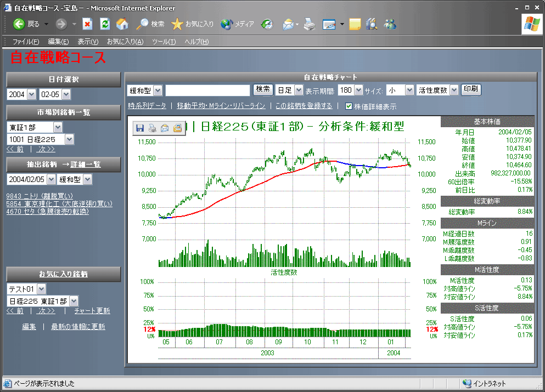Click the IE toolbar Print icon
This screenshot has height=392, width=545.
pyautogui.click(x=310, y=24)
